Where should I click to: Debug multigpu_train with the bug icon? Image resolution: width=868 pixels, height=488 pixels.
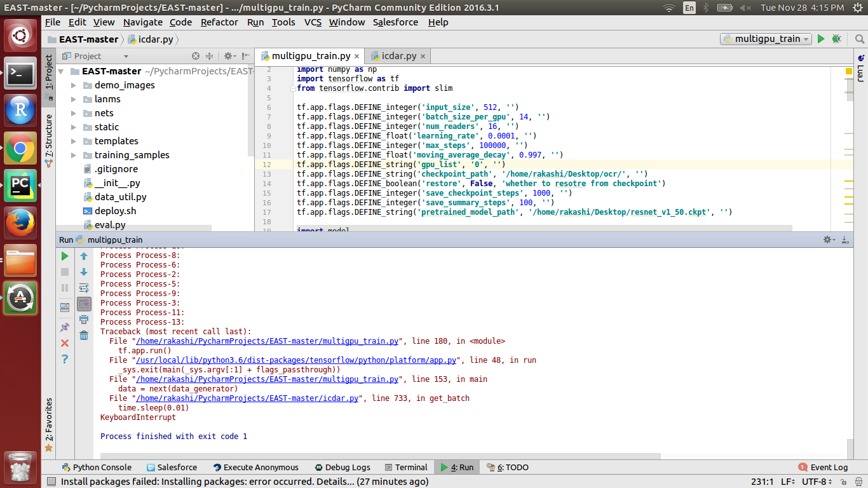click(836, 39)
